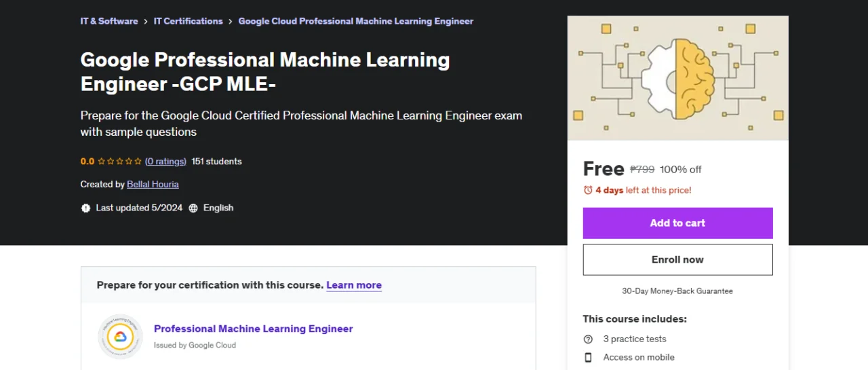
Task: Click the '4 days left at this price!' text
Action: [644, 190]
